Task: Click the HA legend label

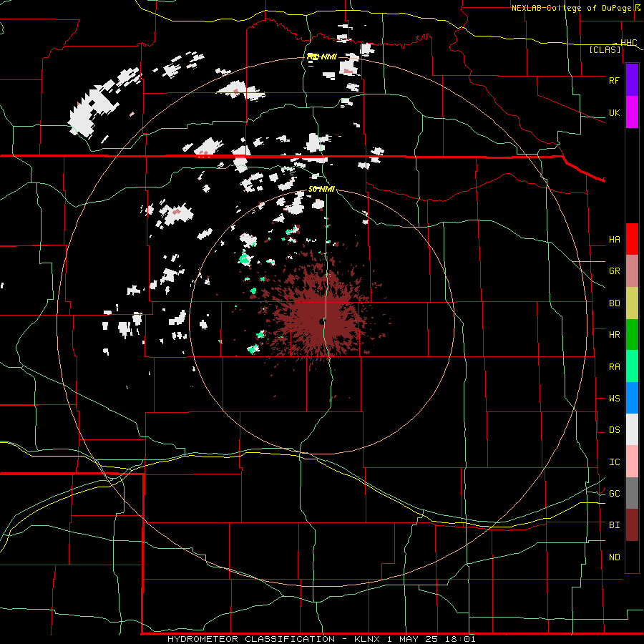Action: pos(614,239)
